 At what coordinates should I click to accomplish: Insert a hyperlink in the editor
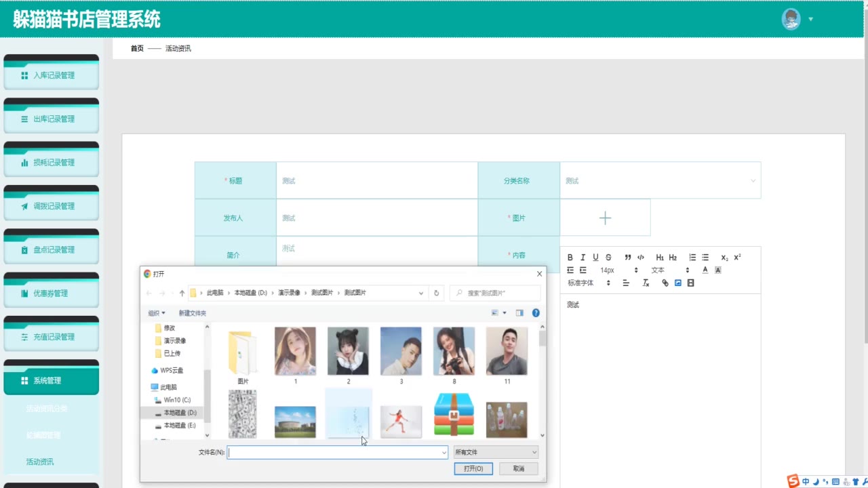pyautogui.click(x=665, y=283)
